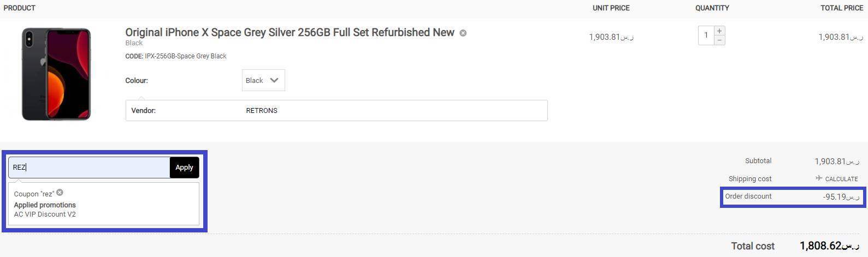Remove the applied "rez" coupon

tap(60, 193)
